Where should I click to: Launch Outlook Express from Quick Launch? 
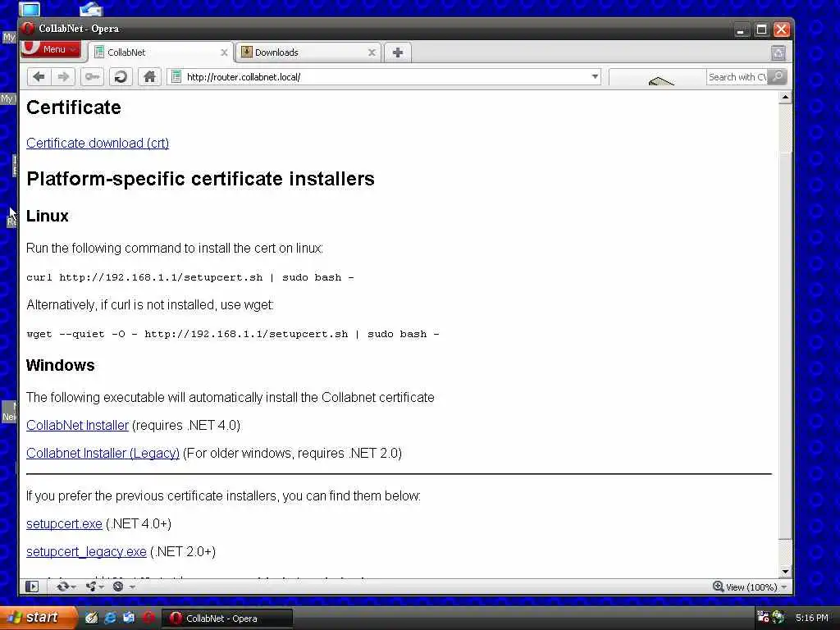[x=129, y=618]
